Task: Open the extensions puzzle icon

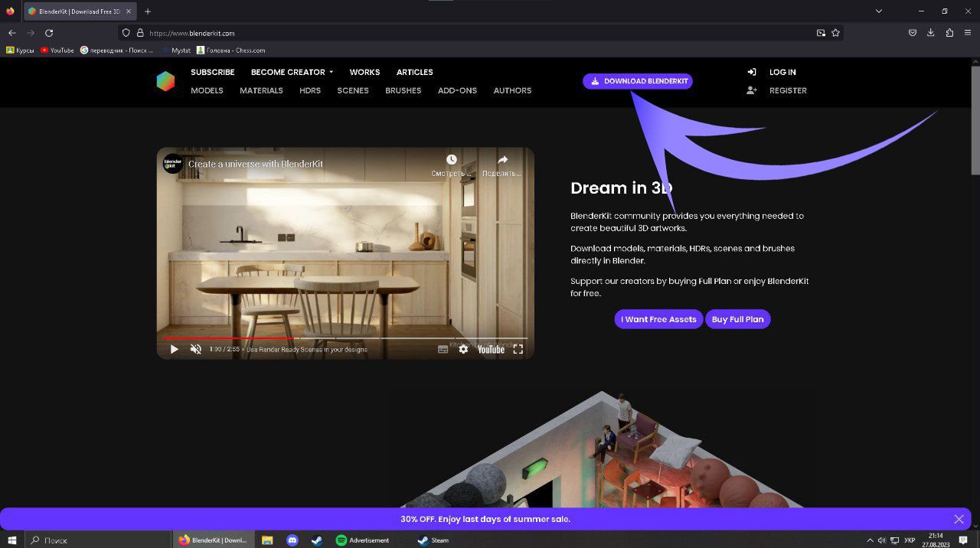Action: [x=949, y=33]
